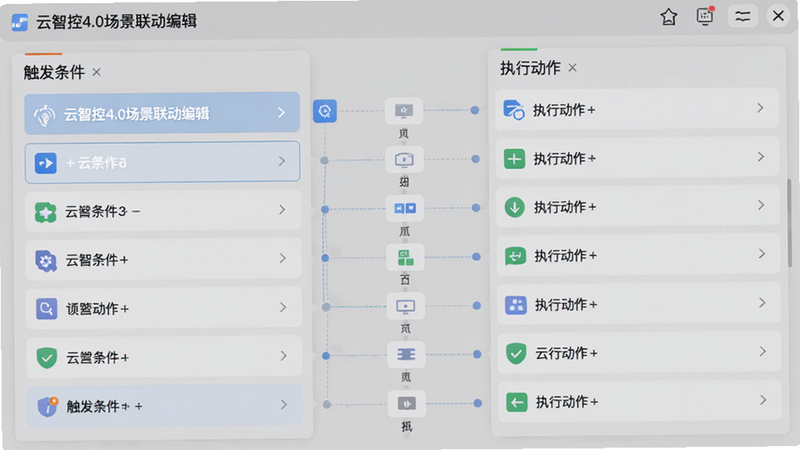
Task: Click the blue target node at the canvas top-left
Action: (x=325, y=111)
